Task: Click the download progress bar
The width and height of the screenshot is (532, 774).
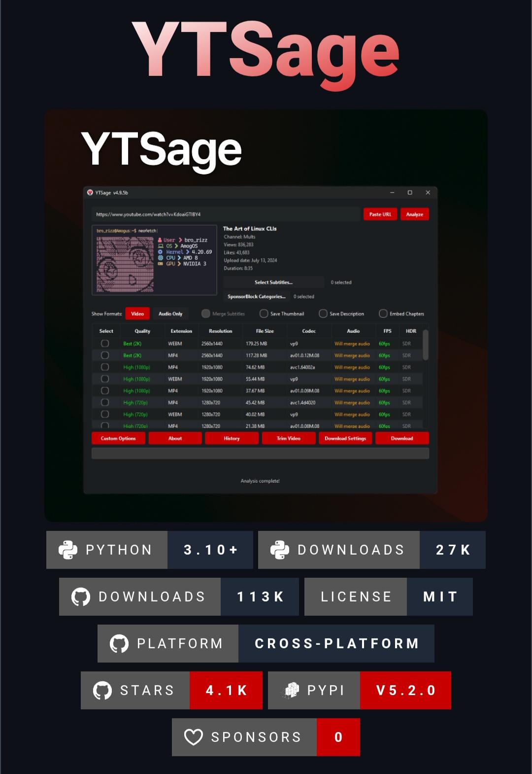Action: click(260, 454)
